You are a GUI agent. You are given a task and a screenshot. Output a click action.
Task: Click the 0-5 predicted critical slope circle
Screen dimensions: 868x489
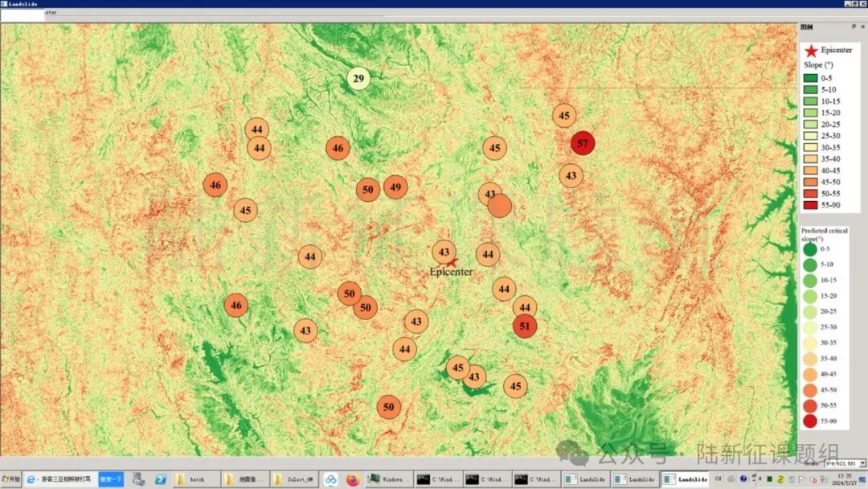(x=809, y=249)
